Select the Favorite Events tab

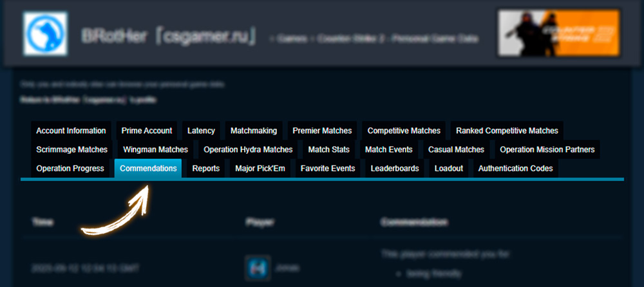[x=328, y=169]
